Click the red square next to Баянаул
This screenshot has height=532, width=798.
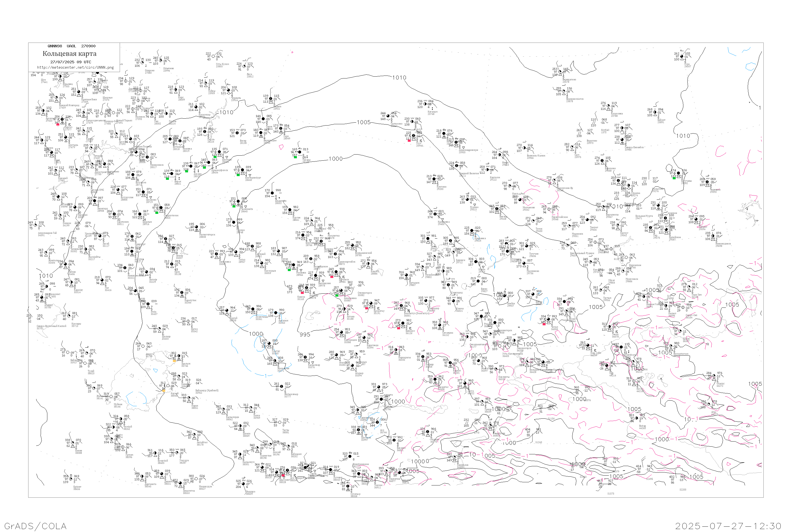click(x=398, y=328)
